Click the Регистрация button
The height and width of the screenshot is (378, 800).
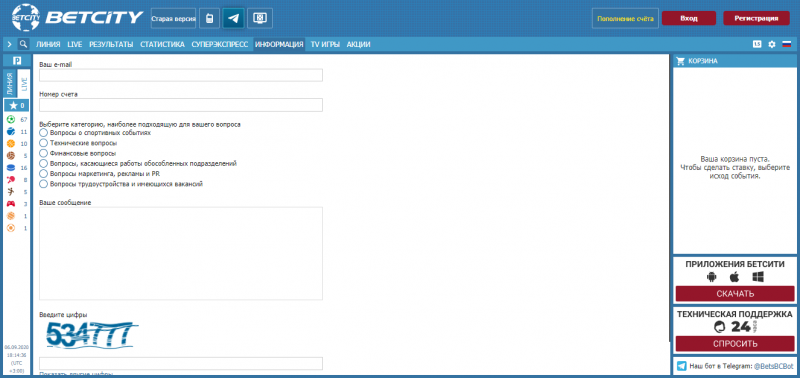pyautogui.click(x=756, y=18)
